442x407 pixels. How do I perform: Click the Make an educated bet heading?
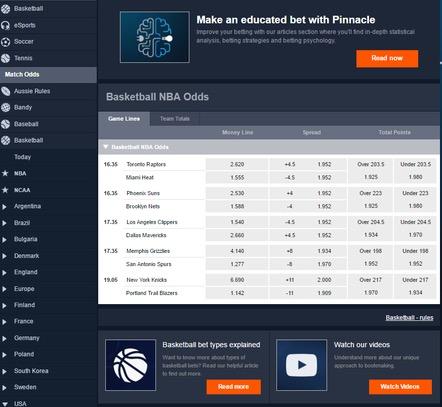click(x=286, y=20)
